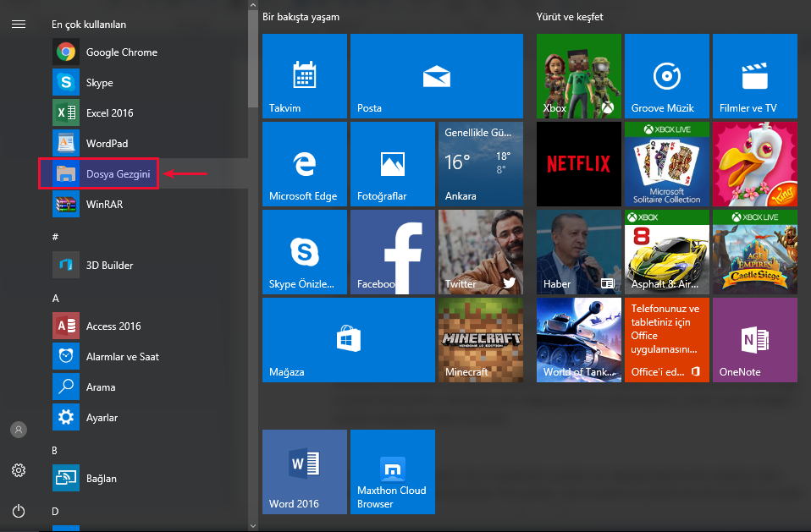
Task: Open the user account icon
Action: point(19,430)
